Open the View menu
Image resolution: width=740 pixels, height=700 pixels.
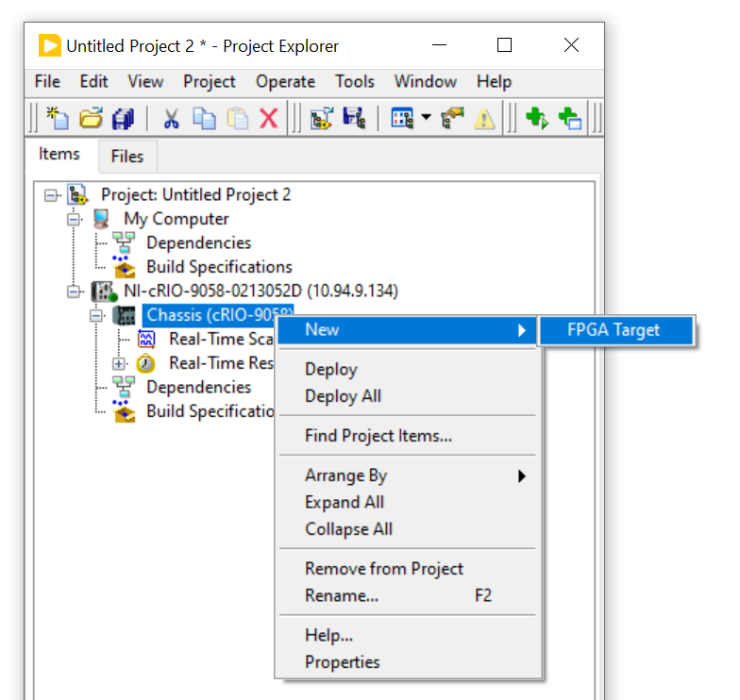coord(145,81)
